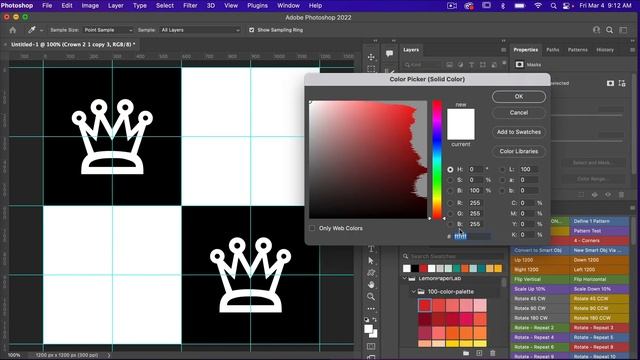Select the Zoom tool
The image size is (640, 360).
[371, 297]
